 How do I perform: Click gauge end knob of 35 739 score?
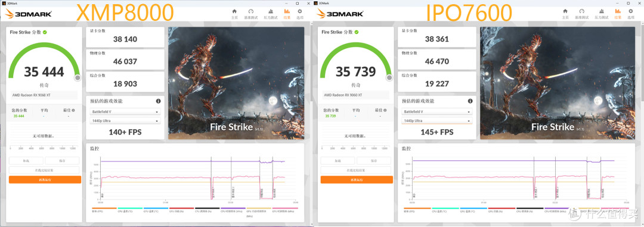click(x=389, y=77)
